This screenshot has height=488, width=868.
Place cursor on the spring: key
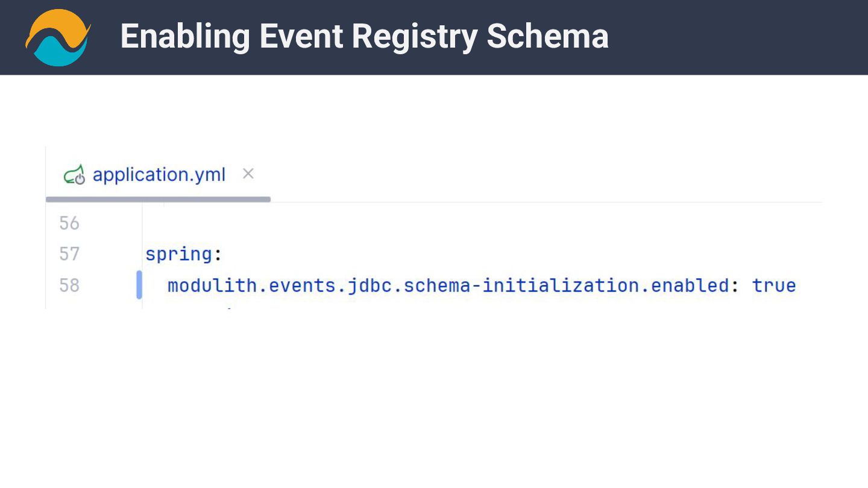pos(178,254)
